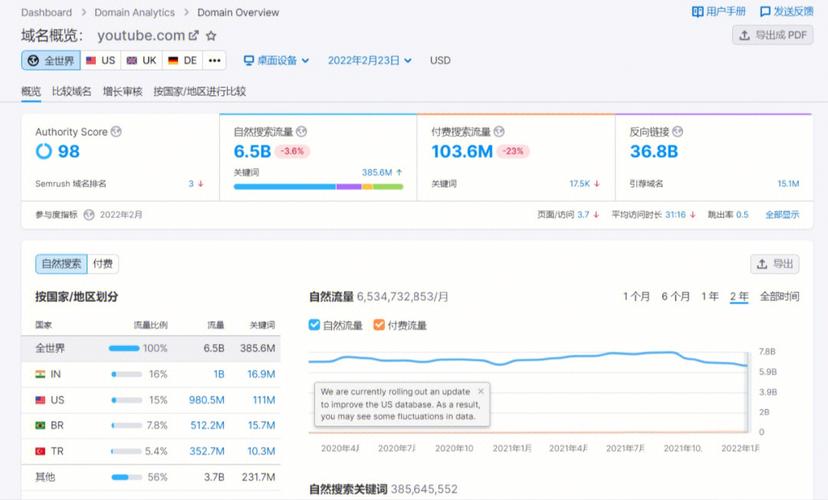Screen dimensions: 828x500
Task: Click the info icon beside Authority Score
Action: pyautogui.click(x=116, y=131)
